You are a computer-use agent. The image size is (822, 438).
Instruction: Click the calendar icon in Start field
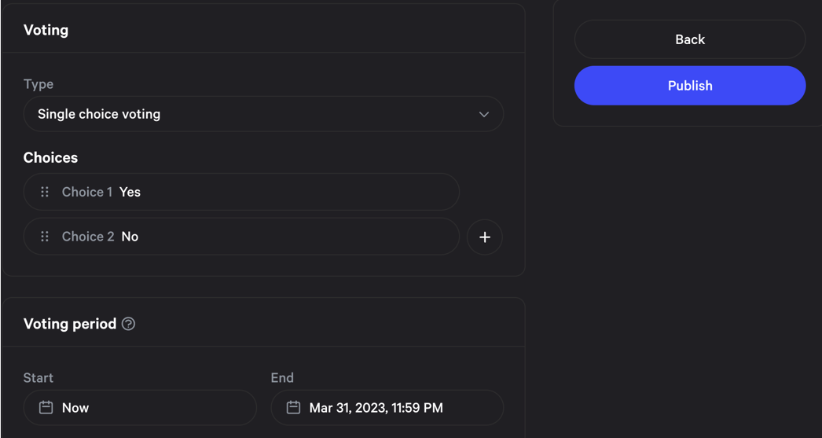click(45, 408)
